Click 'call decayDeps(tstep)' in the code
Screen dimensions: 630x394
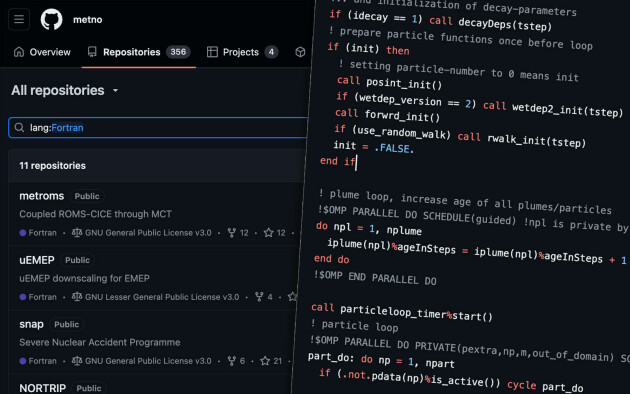coord(491,23)
